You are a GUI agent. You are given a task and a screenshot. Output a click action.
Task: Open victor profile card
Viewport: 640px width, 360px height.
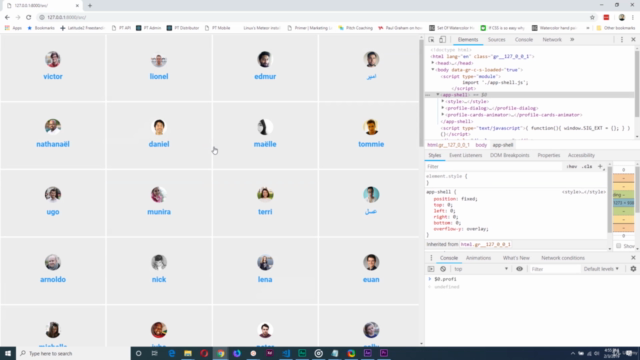[x=53, y=67]
